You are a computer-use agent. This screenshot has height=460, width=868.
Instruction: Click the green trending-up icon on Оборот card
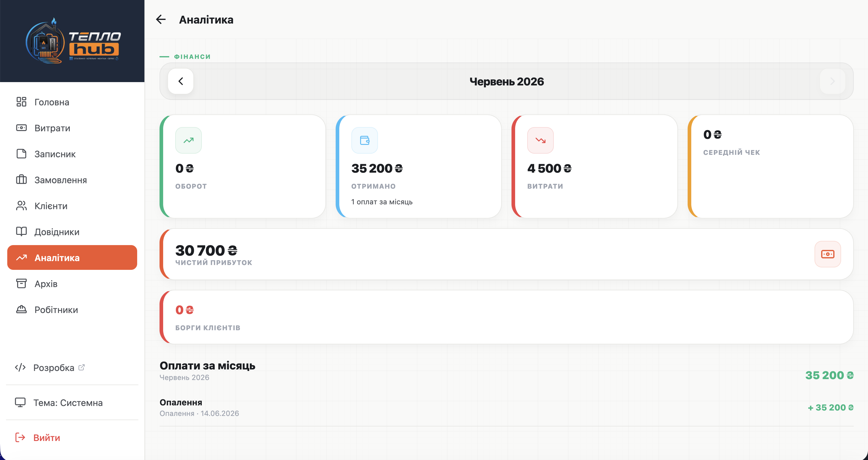coord(188,140)
